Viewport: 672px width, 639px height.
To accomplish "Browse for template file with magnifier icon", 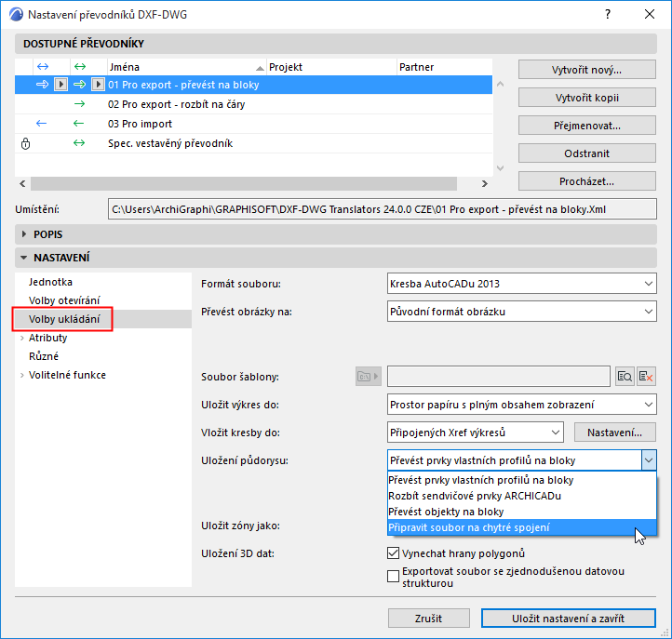I will [x=625, y=377].
